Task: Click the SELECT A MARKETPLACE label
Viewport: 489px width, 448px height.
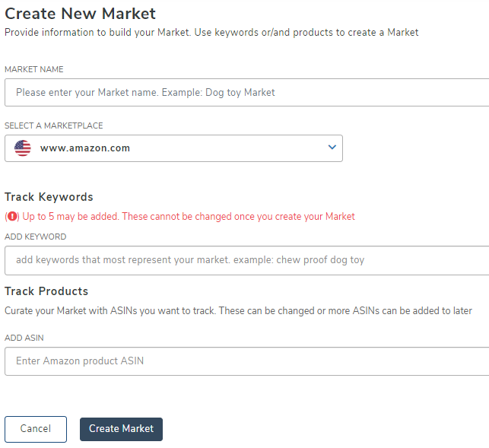Action: (53, 126)
